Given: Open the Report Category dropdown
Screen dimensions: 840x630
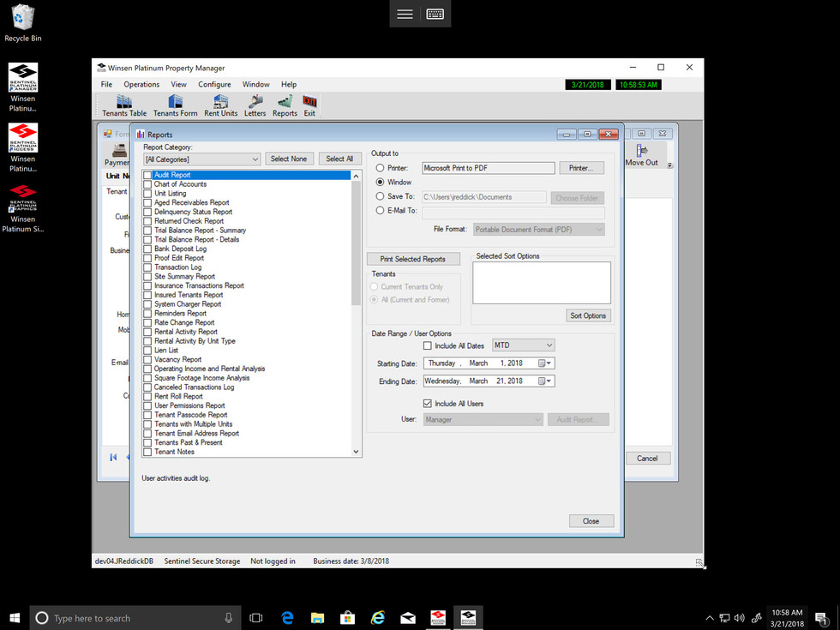Looking at the screenshot, I should click(202, 159).
